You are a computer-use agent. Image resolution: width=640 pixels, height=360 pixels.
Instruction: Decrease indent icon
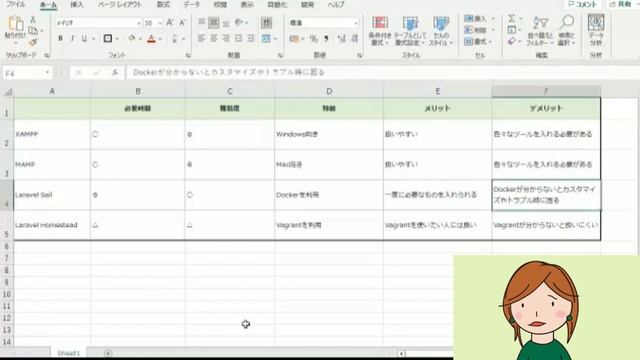tap(238, 39)
